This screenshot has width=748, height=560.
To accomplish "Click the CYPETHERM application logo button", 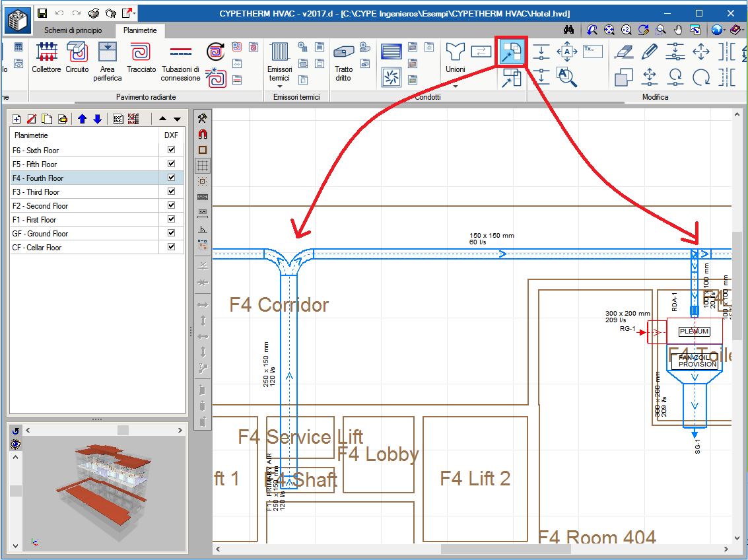I will (18, 20).
